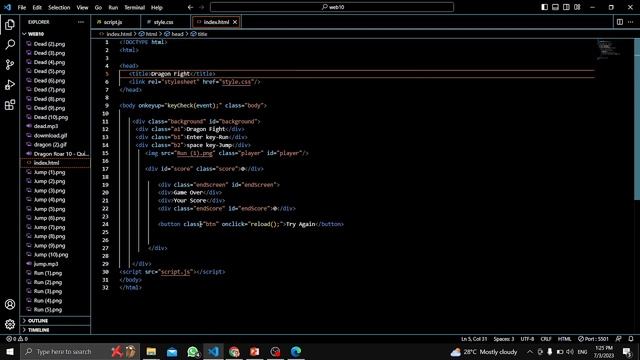This screenshot has width=640, height=360.
Task: Open the Run and Debug view
Action: [10, 84]
